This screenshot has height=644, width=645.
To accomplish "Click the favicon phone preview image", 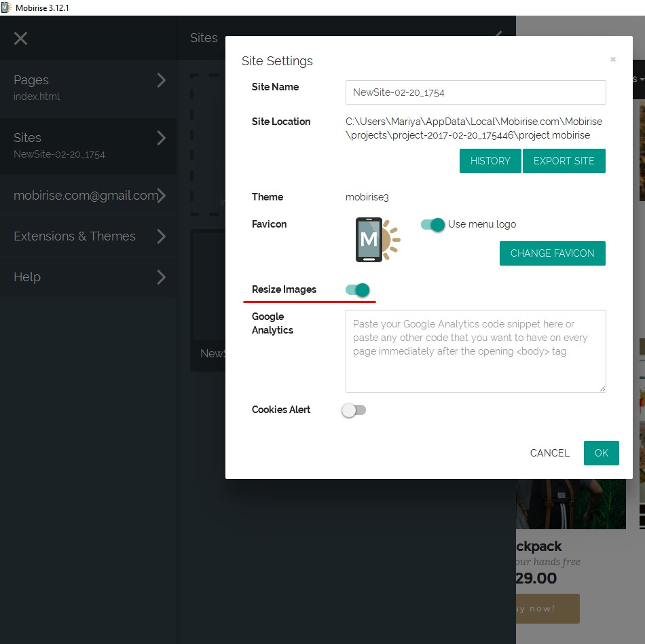I will pyautogui.click(x=370, y=239).
